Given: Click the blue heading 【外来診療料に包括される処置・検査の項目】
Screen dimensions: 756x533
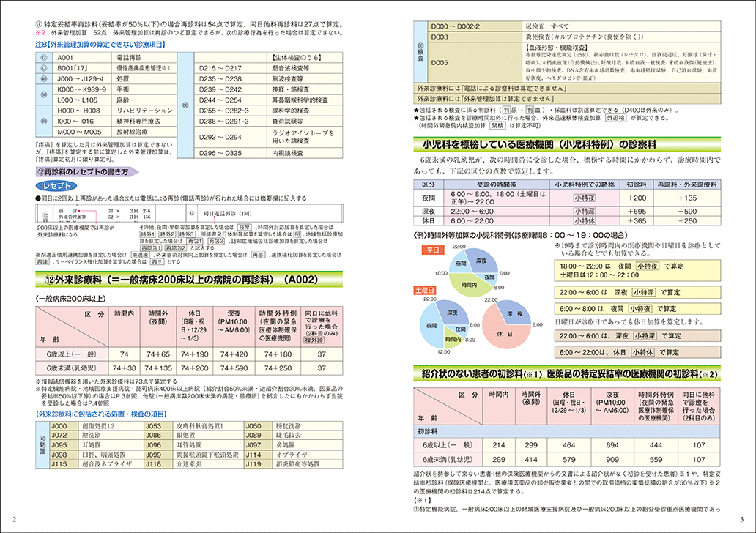Looking at the screenshot, I should tap(102, 414).
